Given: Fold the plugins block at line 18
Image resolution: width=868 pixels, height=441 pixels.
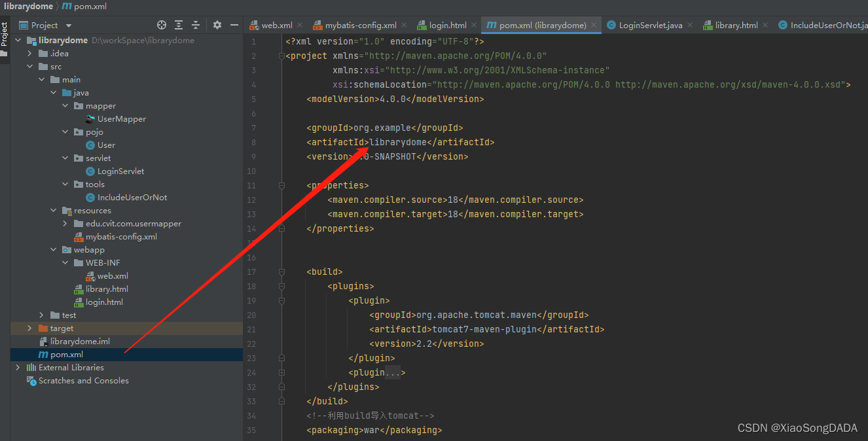Looking at the screenshot, I should tap(281, 286).
